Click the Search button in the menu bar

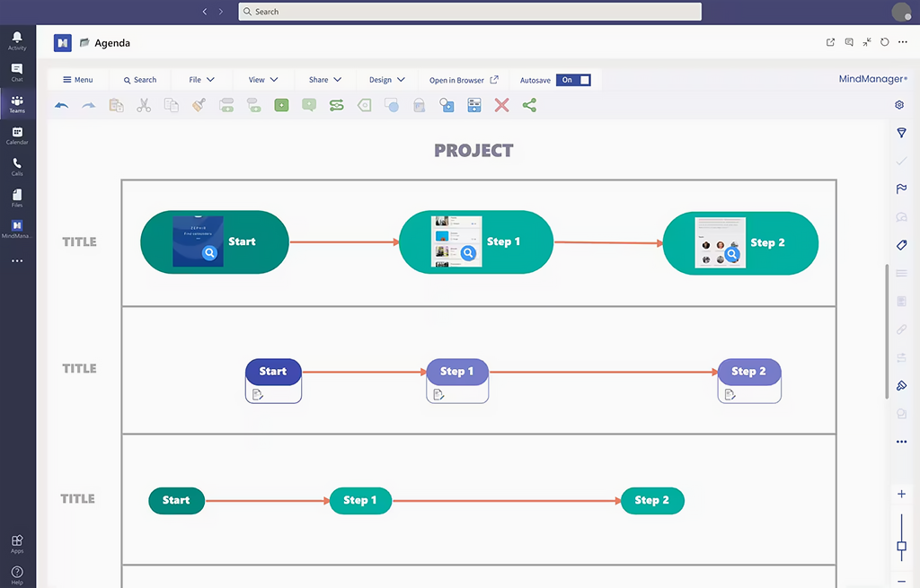pos(139,80)
